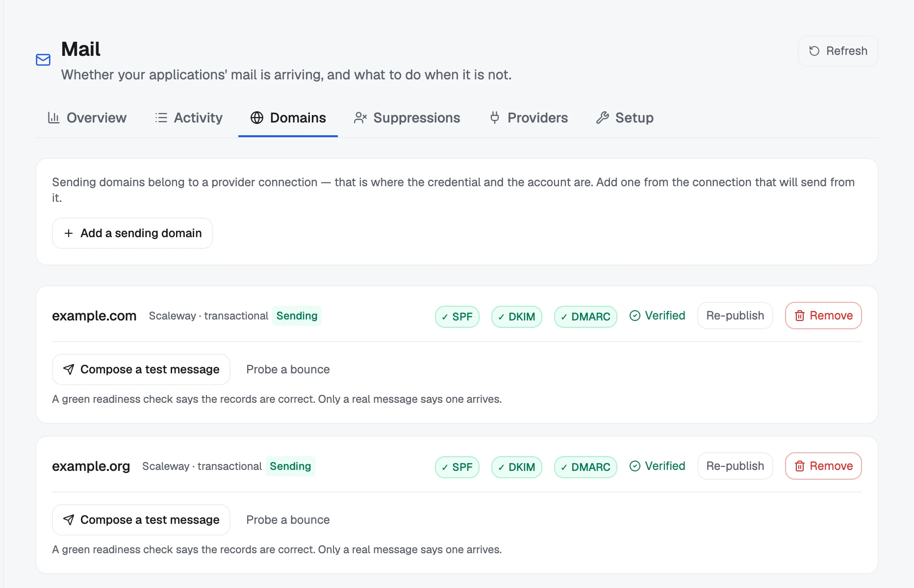Select the Domains tab

[x=288, y=118]
